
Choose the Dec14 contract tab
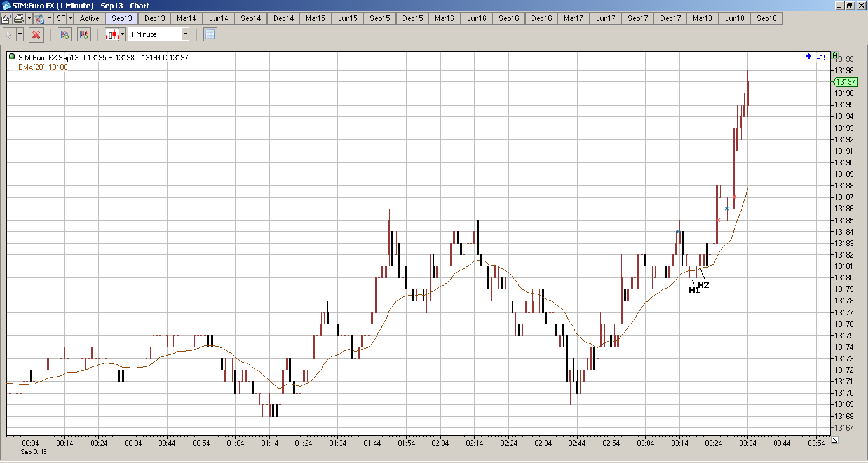point(283,18)
